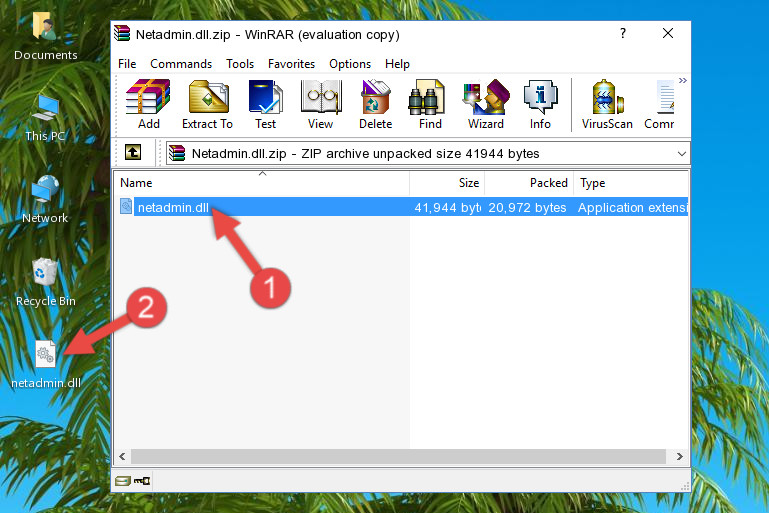Sort by the Name column header
This screenshot has height=513, width=769.
[262, 183]
